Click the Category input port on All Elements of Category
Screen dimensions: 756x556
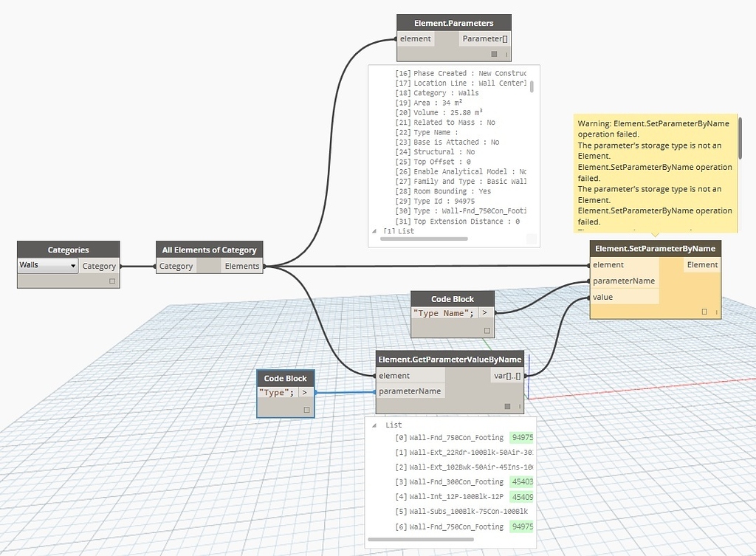pos(176,266)
